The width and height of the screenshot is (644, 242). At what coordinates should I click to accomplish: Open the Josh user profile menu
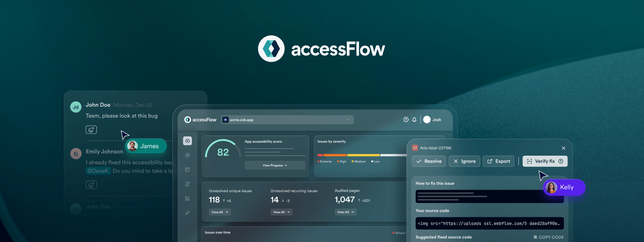(432, 119)
